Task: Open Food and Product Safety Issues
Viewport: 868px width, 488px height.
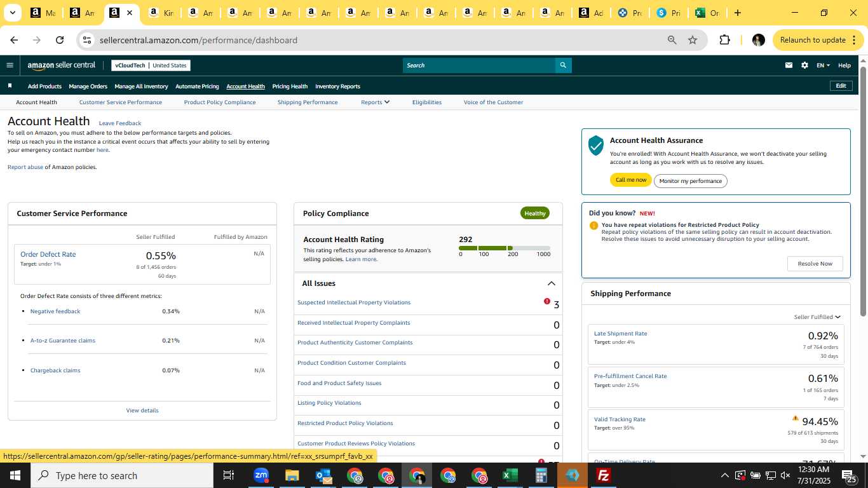Action: tap(339, 383)
